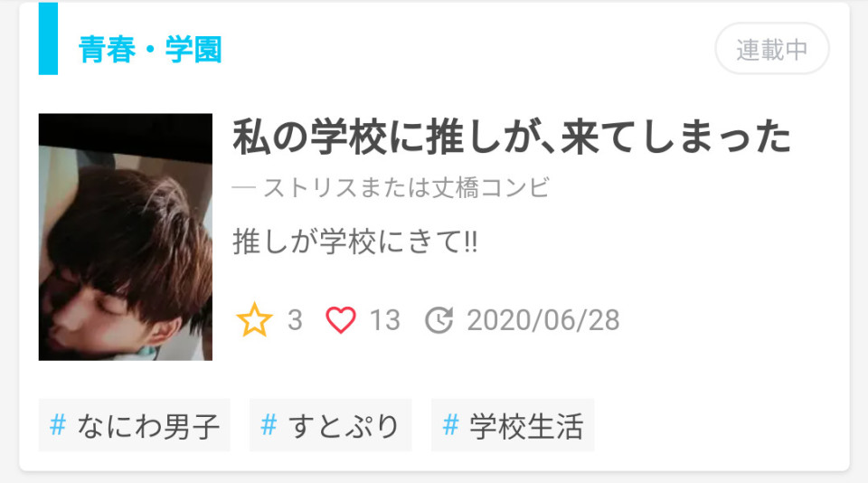Open story title 私の学校に推しが、来てしまった
The height and width of the screenshot is (483, 868).
[512, 137]
